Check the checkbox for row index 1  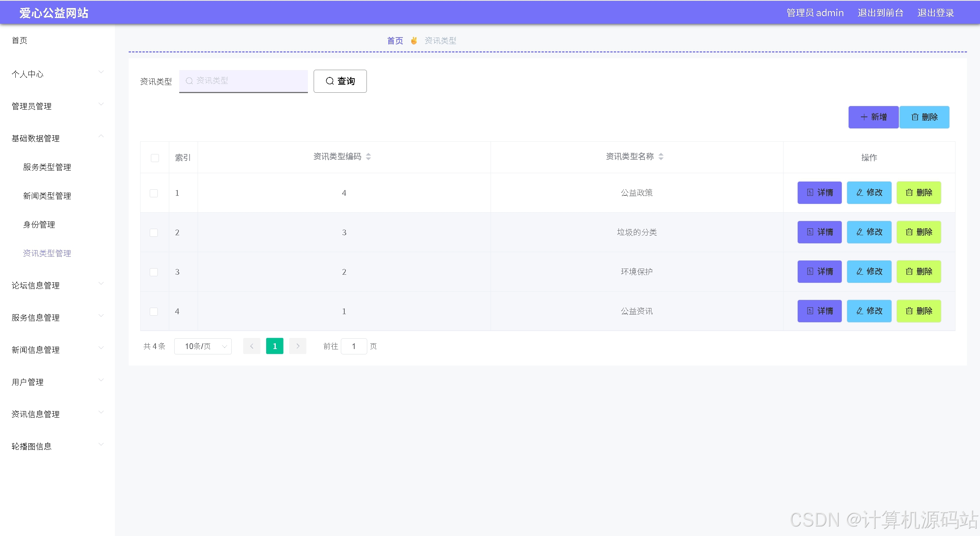click(x=154, y=193)
